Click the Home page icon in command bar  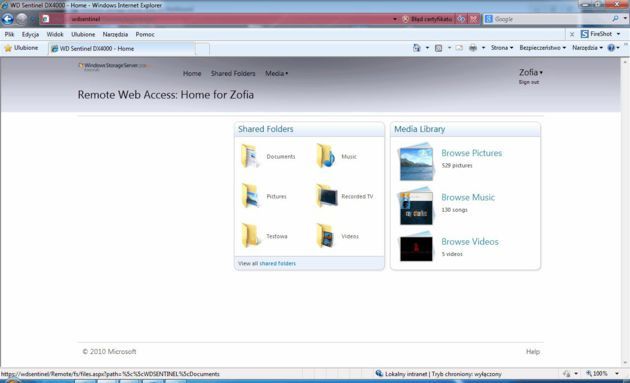pos(416,48)
